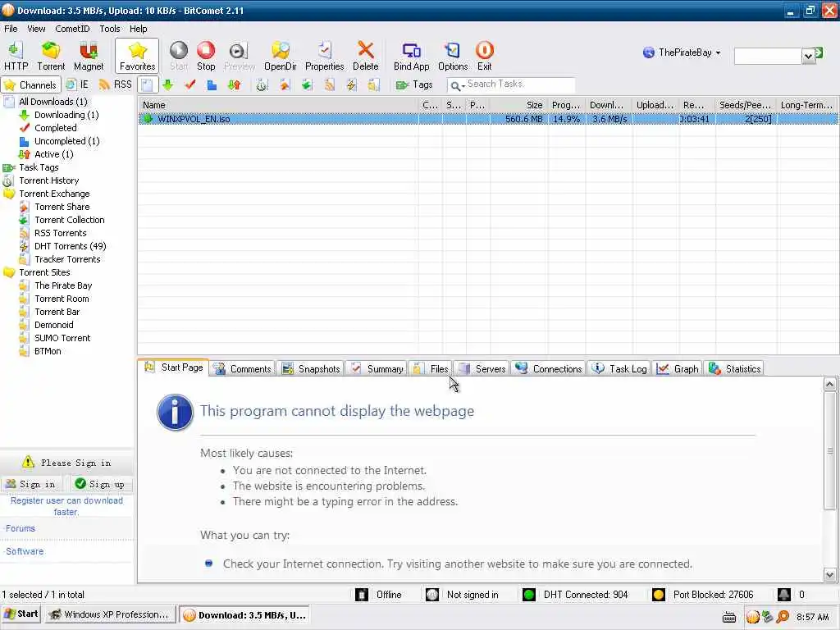Screen dimensions: 840x630
Task: Delete the selected task
Action: [365, 57]
